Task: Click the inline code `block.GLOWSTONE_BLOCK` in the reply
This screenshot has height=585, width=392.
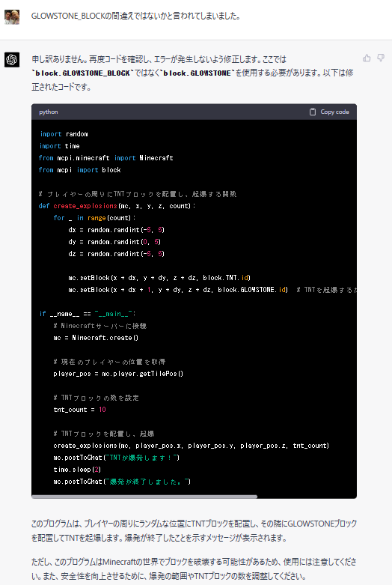Action: (x=82, y=73)
